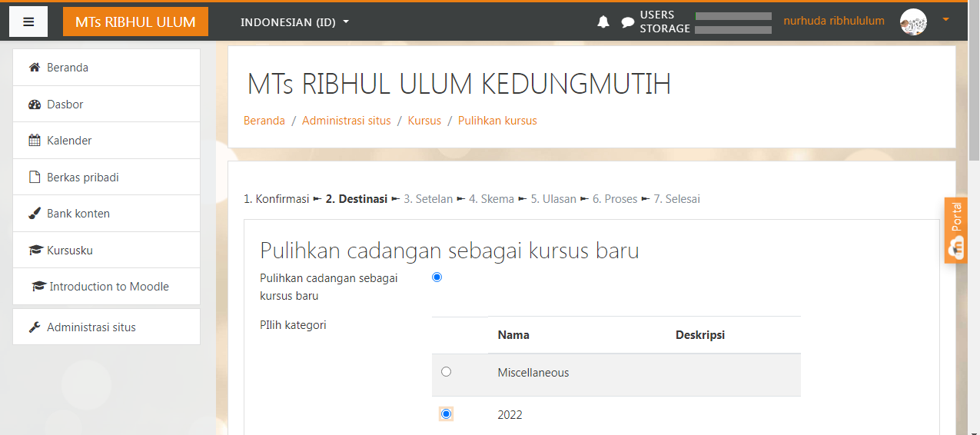Open Dasbor in the sidebar
Viewport: 980px width, 435px height.
coord(107,104)
